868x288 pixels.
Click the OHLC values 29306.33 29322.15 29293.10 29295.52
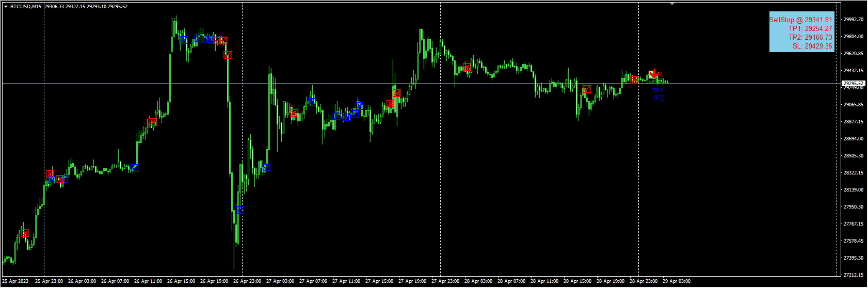coord(86,7)
